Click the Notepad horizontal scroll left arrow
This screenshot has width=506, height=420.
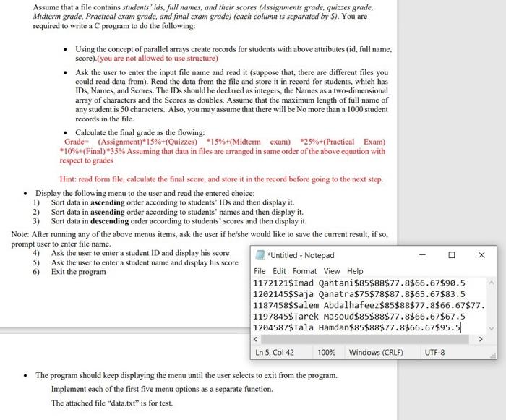coord(256,339)
